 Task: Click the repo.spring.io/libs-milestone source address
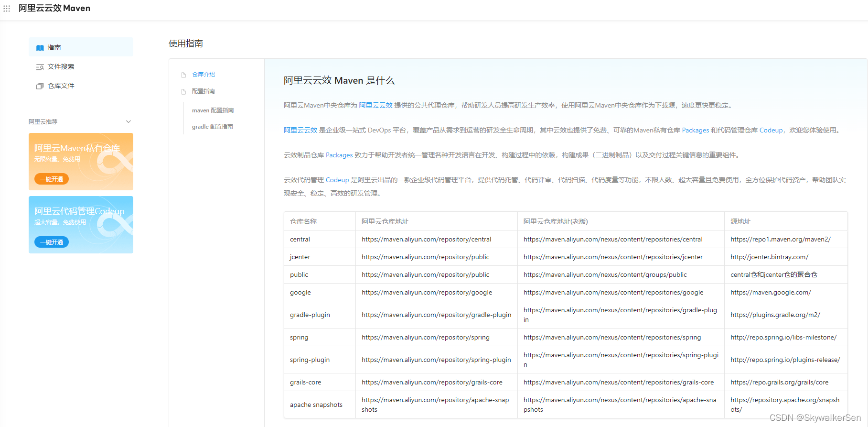(783, 337)
